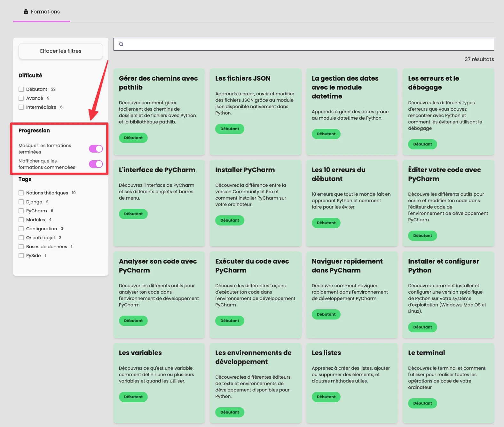Check the Bases de données tag
Image resolution: width=504 pixels, height=427 pixels.
coord(21,247)
